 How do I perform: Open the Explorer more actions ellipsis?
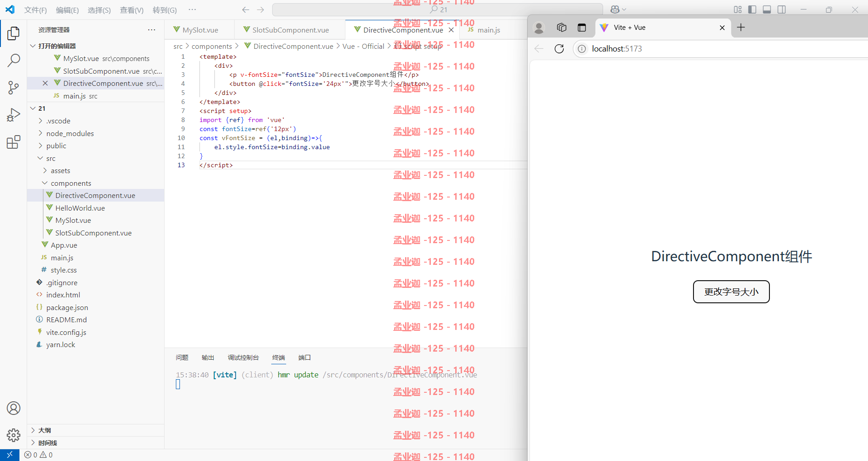(x=151, y=30)
